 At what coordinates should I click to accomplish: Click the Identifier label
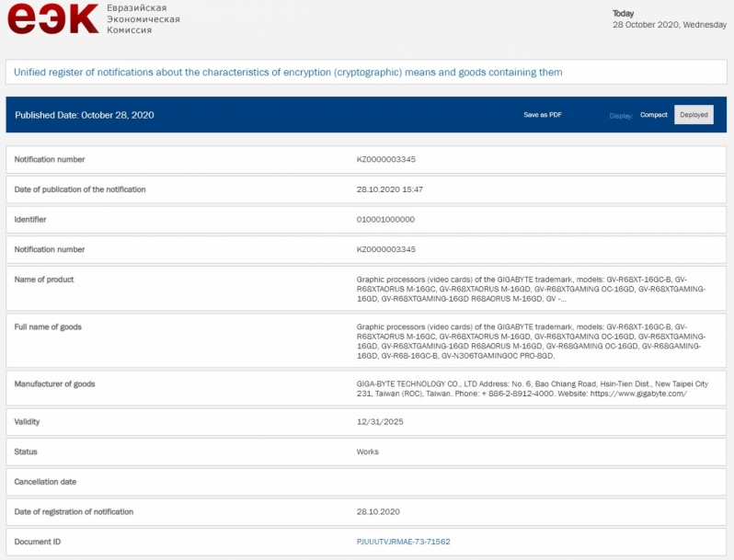30,220
